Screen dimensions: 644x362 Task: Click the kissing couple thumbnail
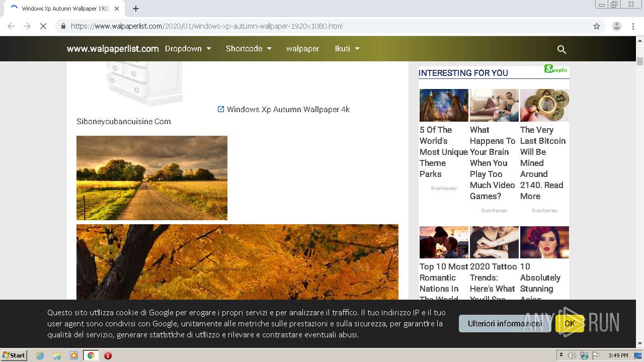click(x=444, y=242)
